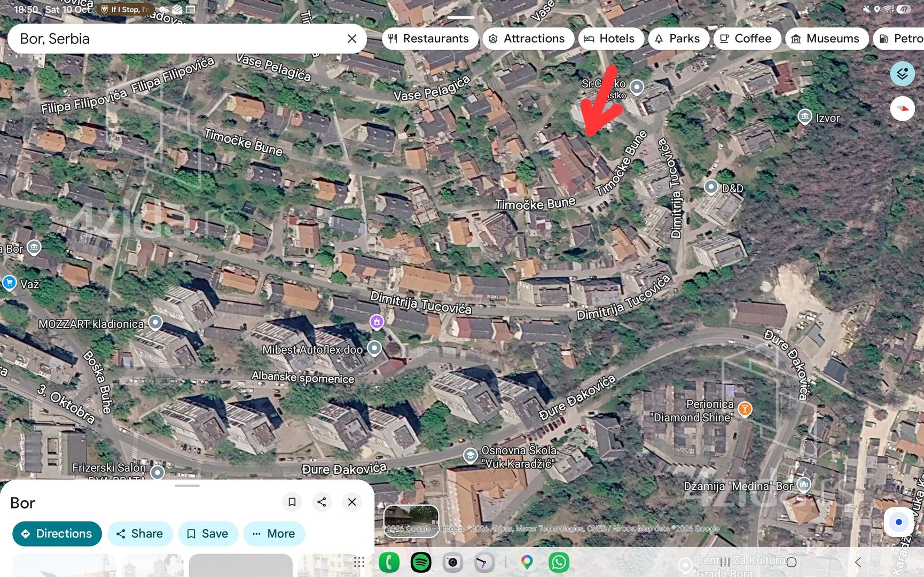
Task: Tap the bookmark icon beside the Bor title
Action: [292, 502]
